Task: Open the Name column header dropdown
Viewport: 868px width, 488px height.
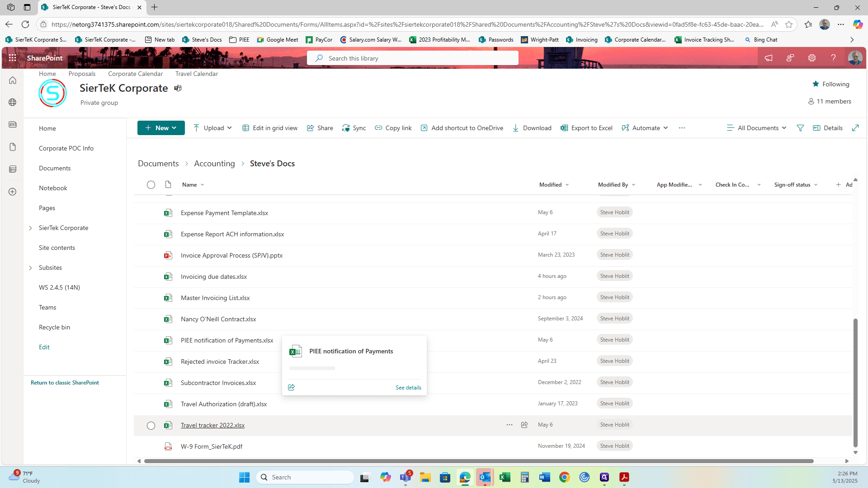Action: (x=193, y=185)
